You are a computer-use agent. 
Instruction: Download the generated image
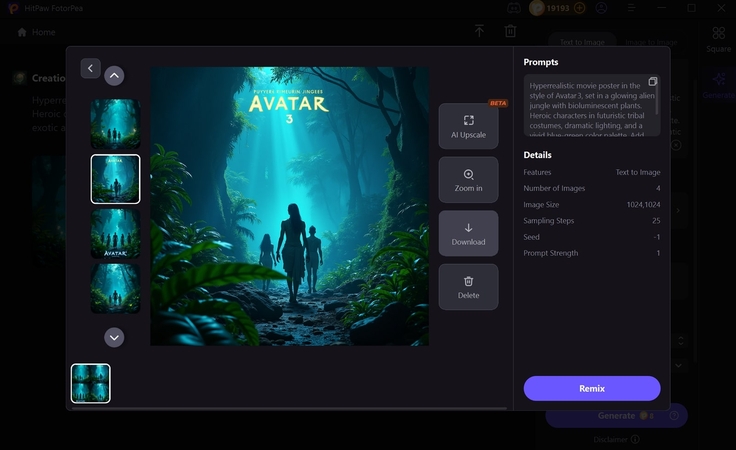[468, 233]
